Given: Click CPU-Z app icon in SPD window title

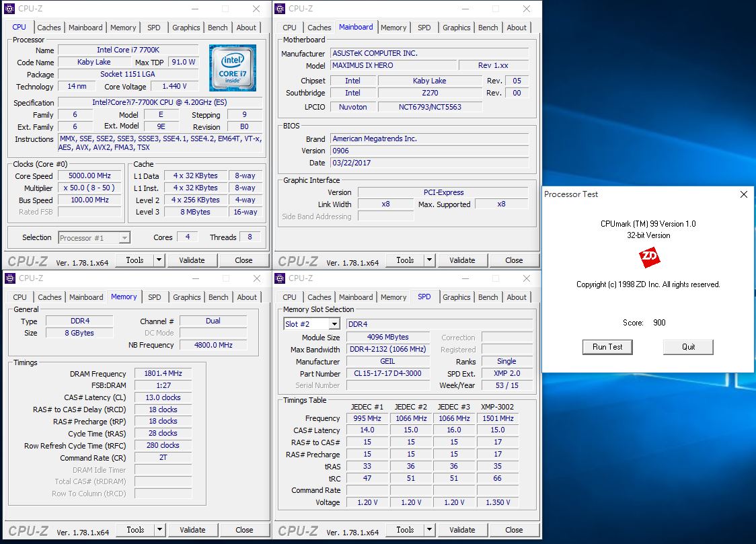Looking at the screenshot, I should click(280, 278).
